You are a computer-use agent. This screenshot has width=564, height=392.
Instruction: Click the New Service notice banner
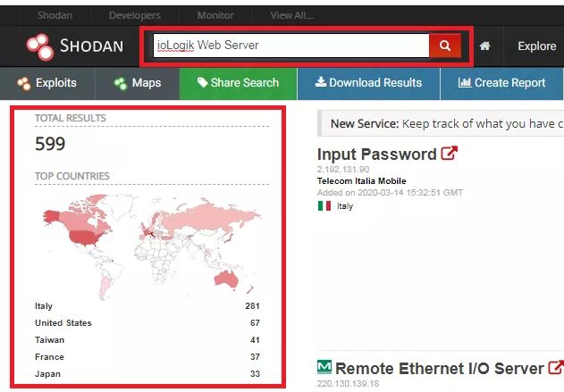coord(441,123)
